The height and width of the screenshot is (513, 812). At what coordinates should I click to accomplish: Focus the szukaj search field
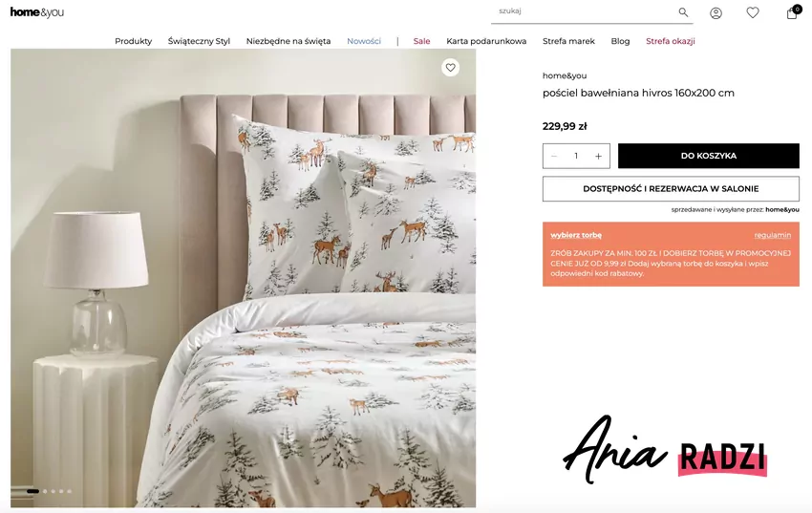click(x=584, y=11)
